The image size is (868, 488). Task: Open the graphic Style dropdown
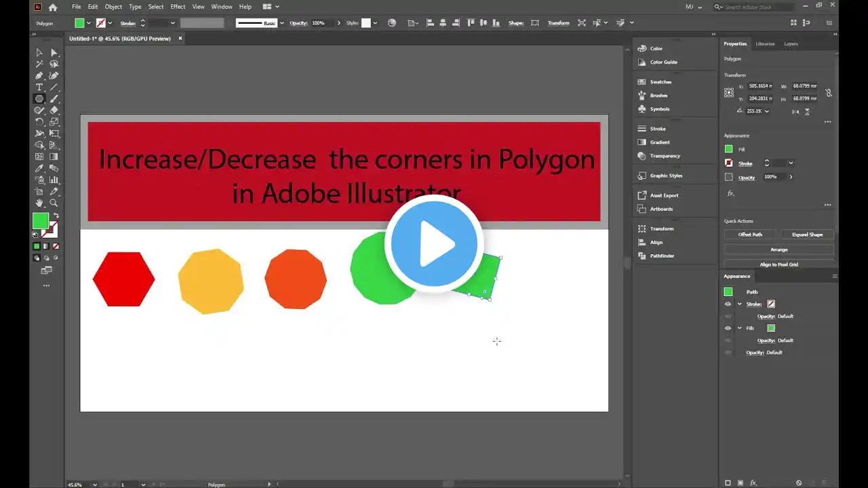point(376,23)
